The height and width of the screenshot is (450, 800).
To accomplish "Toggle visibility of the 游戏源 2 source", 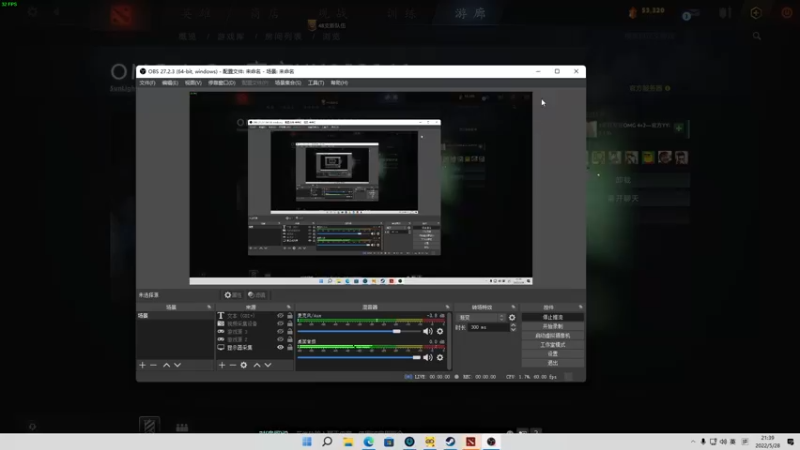I will coord(280,339).
